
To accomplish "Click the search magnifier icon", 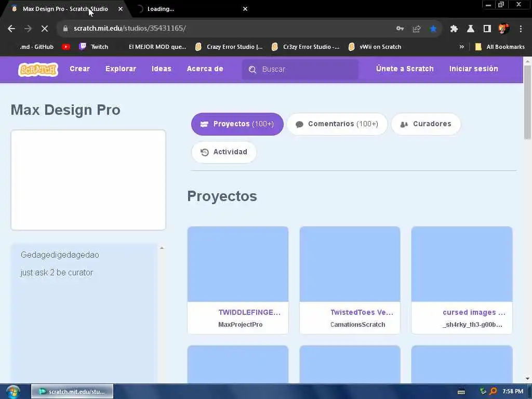I will 252,70.
